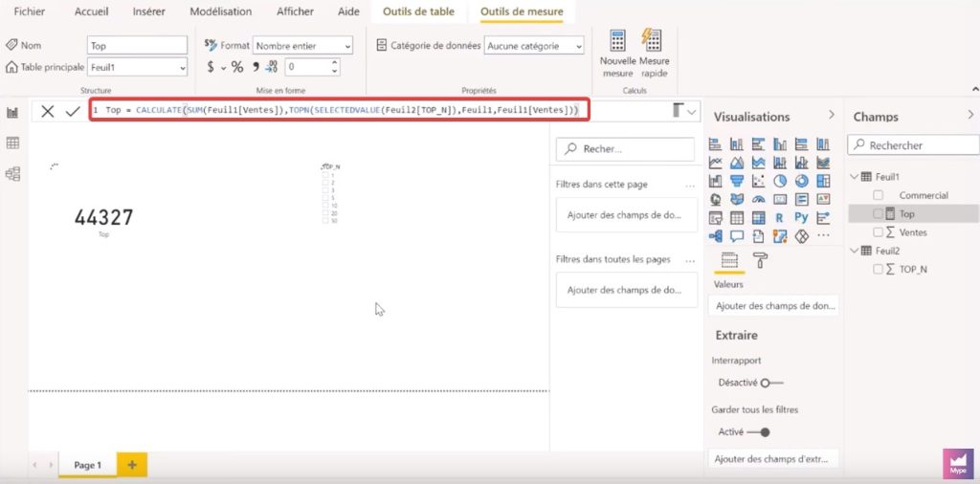Select the treemap visual
This screenshot has width=980, height=484.
[x=823, y=181]
